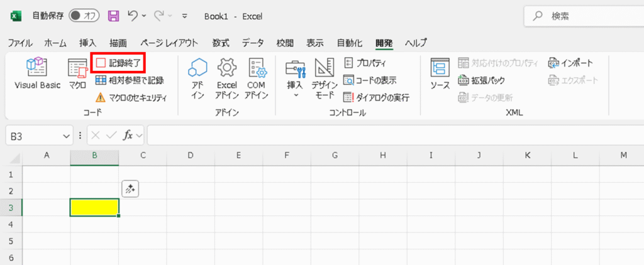Image resolution: width=644 pixels, height=265 pixels.
Task: Select column G header
Action: (335, 156)
